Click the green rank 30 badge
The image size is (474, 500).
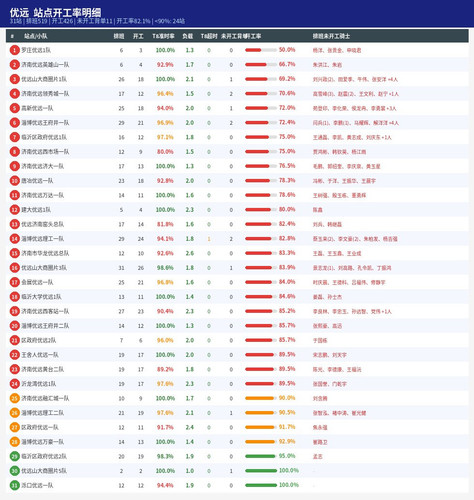click(x=14, y=471)
